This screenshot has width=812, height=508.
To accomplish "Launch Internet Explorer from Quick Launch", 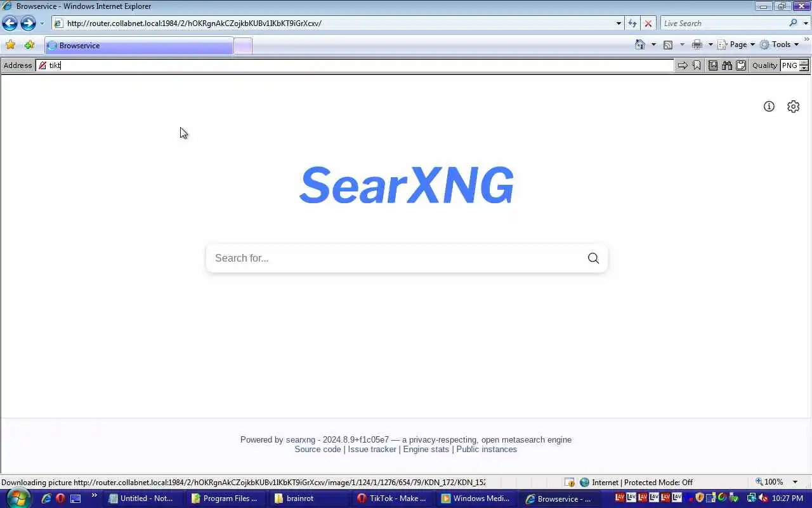I will (46, 498).
